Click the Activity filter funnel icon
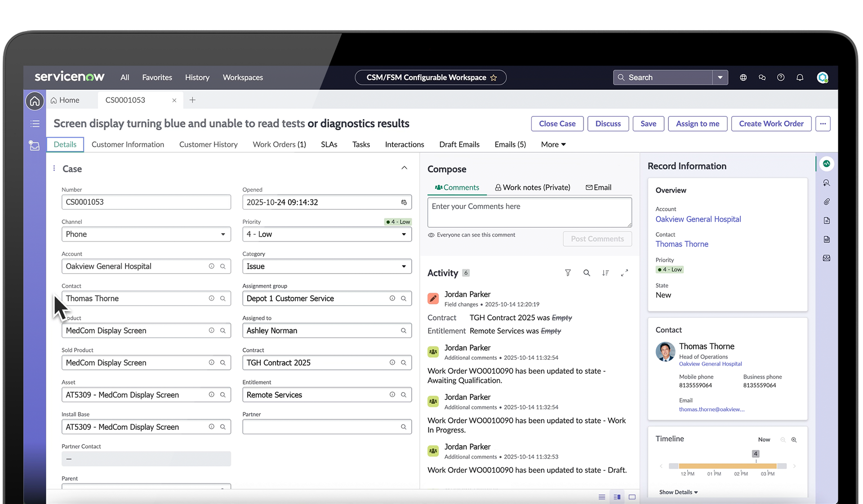Viewport: 863px width, 504px height. (568, 273)
